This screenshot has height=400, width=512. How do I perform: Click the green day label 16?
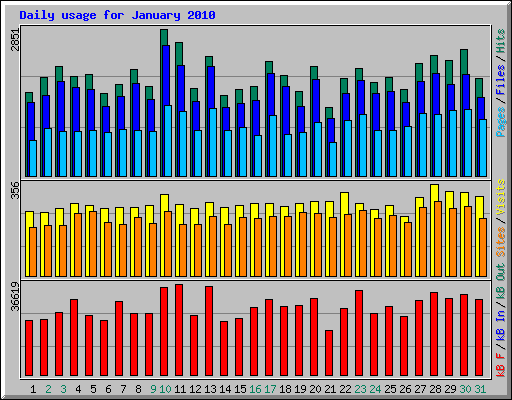(x=255, y=389)
